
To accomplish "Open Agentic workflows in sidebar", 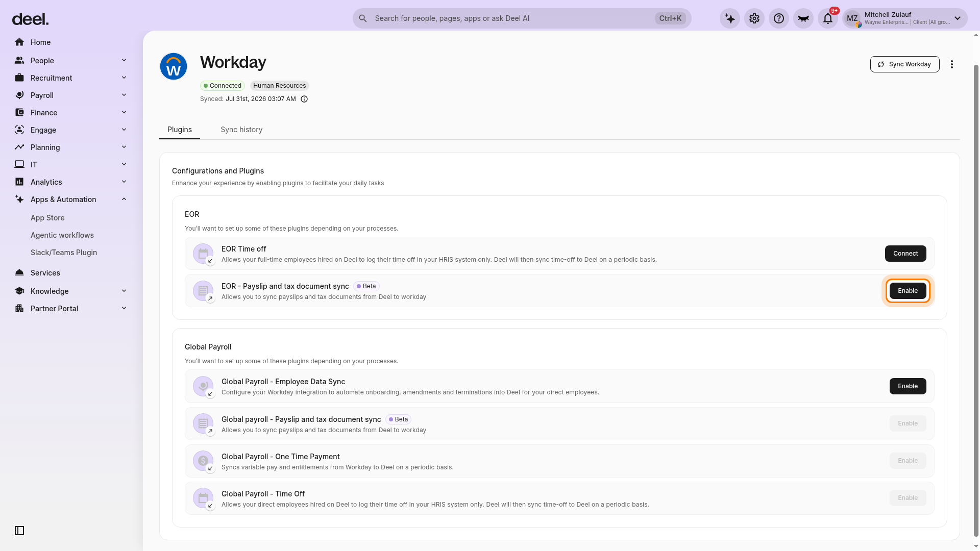I will [62, 235].
